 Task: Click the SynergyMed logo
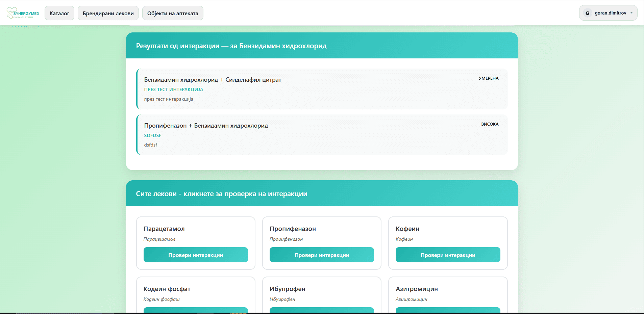23,13
